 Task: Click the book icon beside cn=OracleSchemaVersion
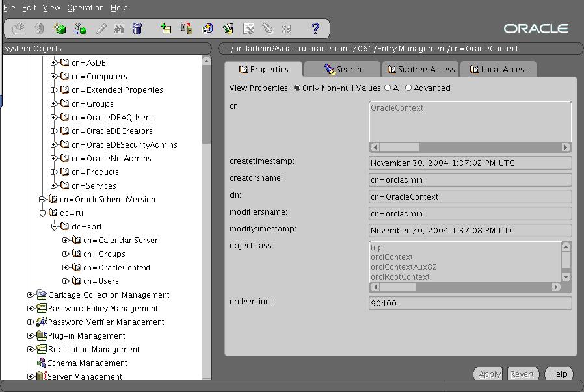pyautogui.click(x=53, y=199)
